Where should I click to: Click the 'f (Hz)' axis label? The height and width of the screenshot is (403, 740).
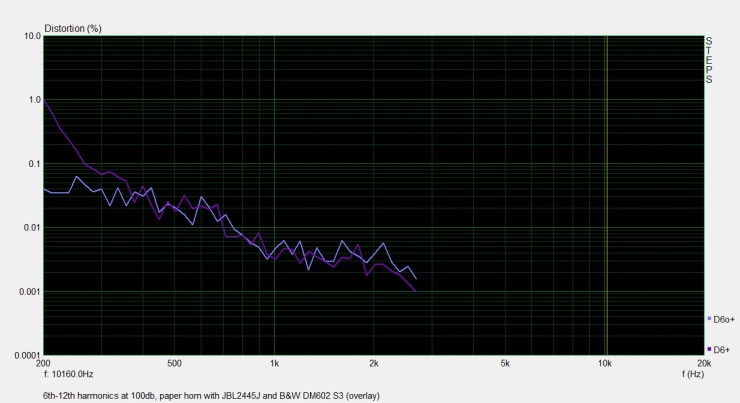coord(692,374)
